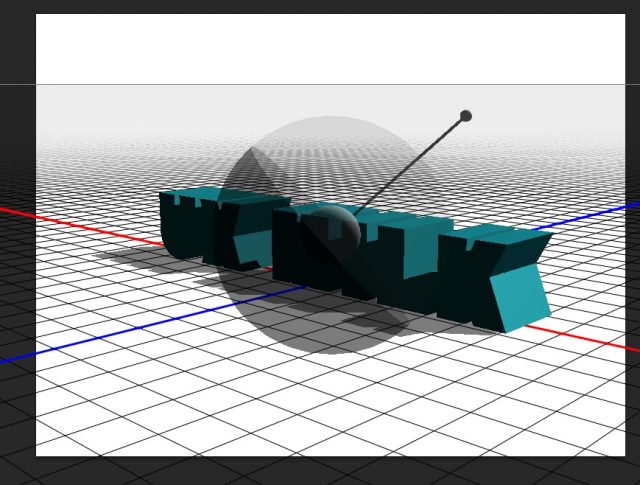
Task: Click the blue axis line at upper right
Action: pyautogui.click(x=600, y=212)
